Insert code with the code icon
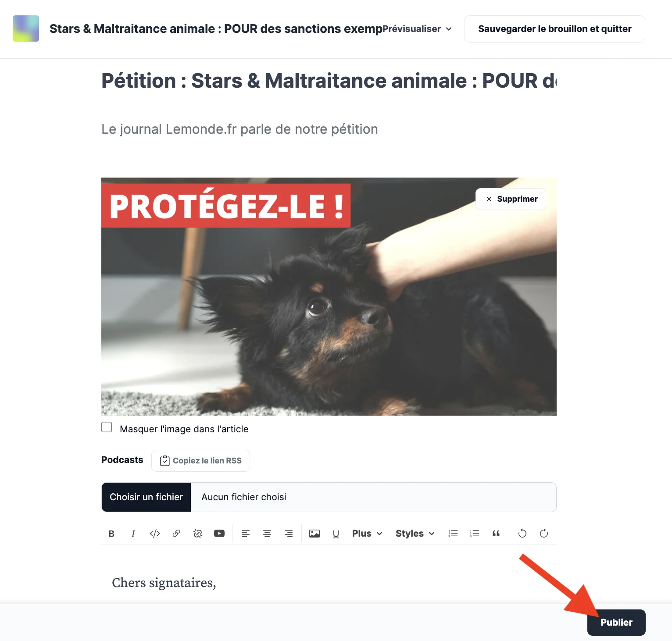 click(154, 534)
